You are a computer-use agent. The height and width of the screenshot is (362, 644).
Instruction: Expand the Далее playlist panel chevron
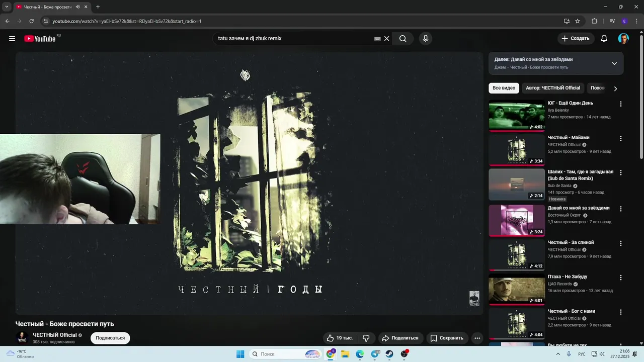614,63
